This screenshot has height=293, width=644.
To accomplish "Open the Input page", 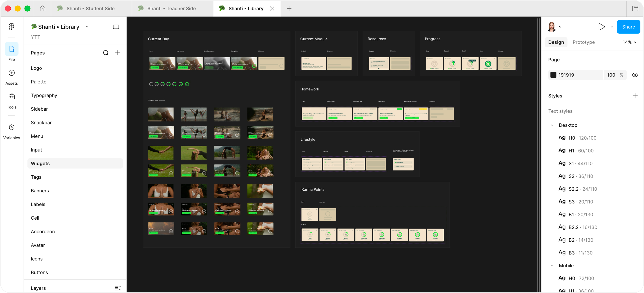I will [x=75, y=150].
